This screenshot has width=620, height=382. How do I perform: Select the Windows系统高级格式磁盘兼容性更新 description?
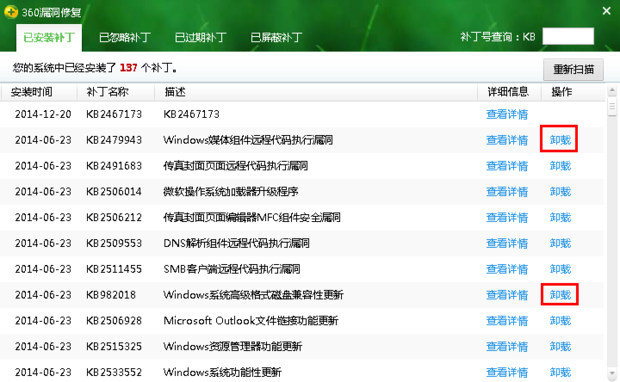(253, 295)
